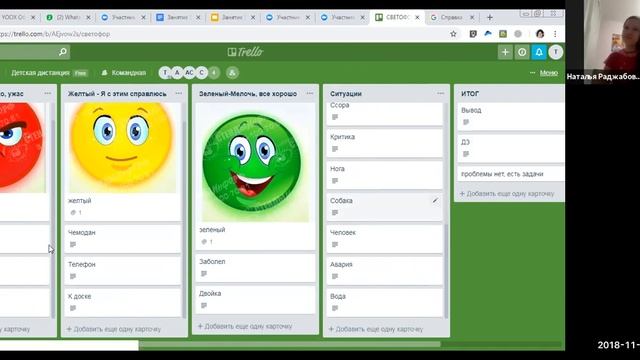Open the board Меню link
Viewport: 640px width, 360px height.
549,73
